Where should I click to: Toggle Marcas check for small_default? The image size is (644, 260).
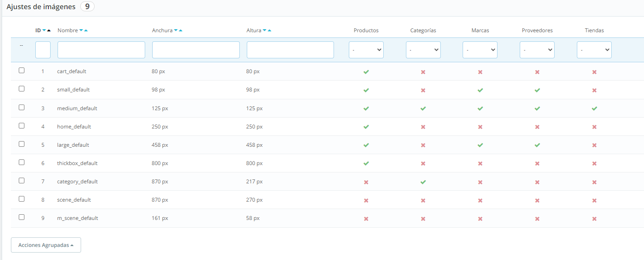point(480,90)
